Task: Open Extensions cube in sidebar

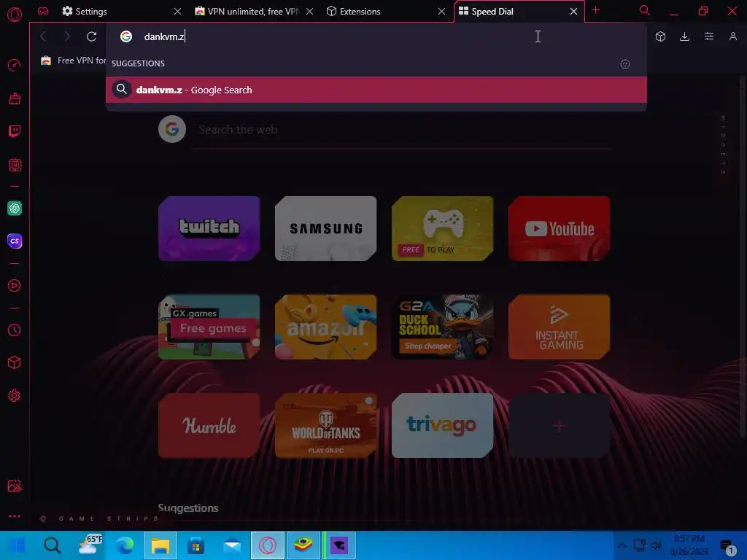Action: [15, 362]
